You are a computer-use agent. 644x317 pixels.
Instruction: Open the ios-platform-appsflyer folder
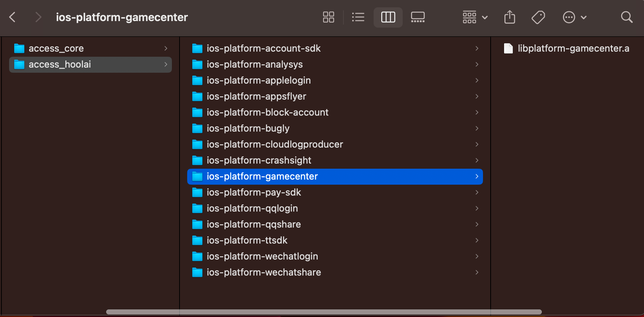335,96
